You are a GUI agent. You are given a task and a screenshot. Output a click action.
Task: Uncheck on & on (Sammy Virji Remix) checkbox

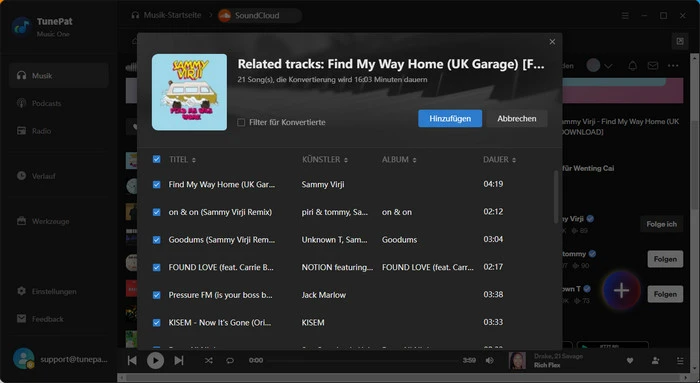click(157, 212)
